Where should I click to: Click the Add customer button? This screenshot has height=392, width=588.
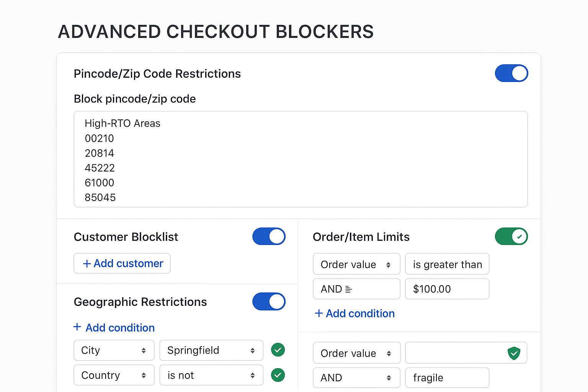122,263
